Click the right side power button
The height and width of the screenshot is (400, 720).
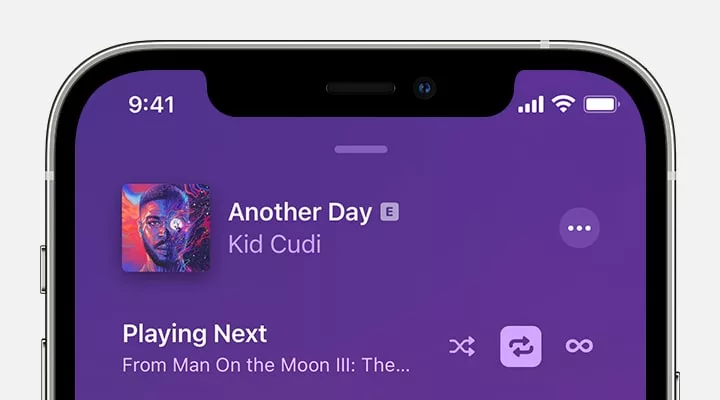tap(677, 386)
